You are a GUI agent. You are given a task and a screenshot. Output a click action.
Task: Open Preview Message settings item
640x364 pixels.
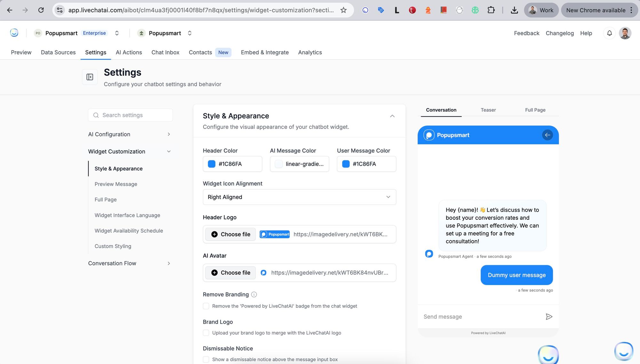point(116,184)
